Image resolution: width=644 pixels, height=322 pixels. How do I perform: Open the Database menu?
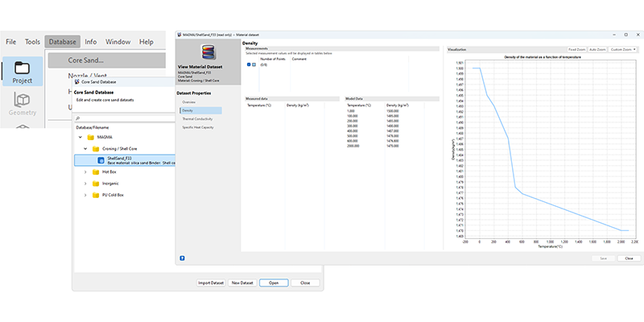coord(62,42)
